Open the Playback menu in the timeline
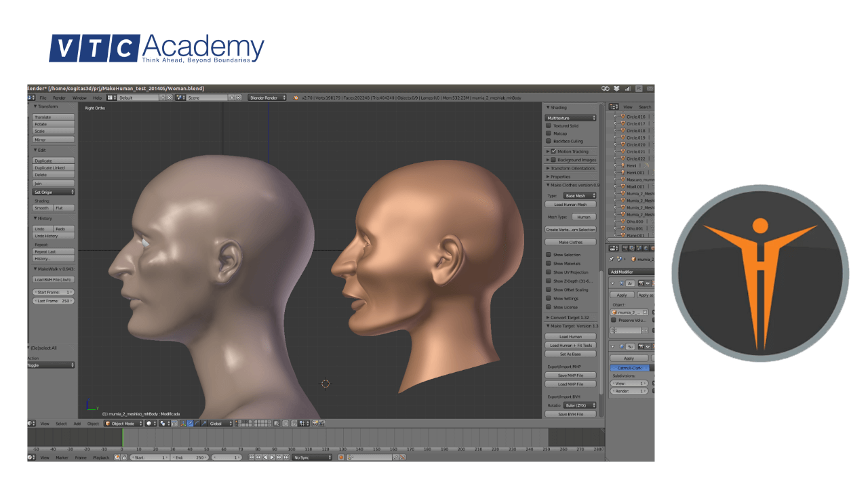 [x=100, y=457]
